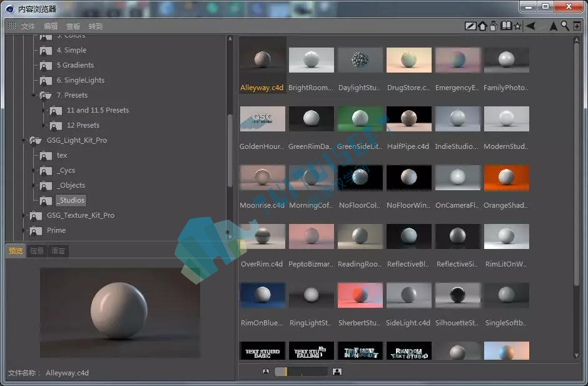Open the 编辑 menu
The width and height of the screenshot is (588, 386).
(51, 26)
